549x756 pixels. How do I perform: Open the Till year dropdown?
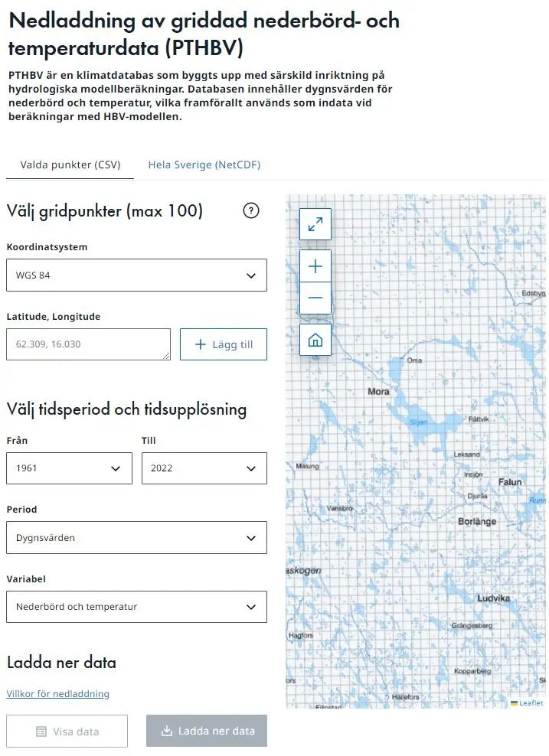click(204, 468)
